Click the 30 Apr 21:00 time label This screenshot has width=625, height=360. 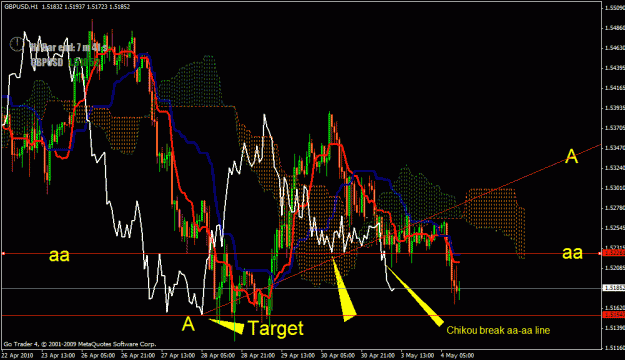pos(377,355)
